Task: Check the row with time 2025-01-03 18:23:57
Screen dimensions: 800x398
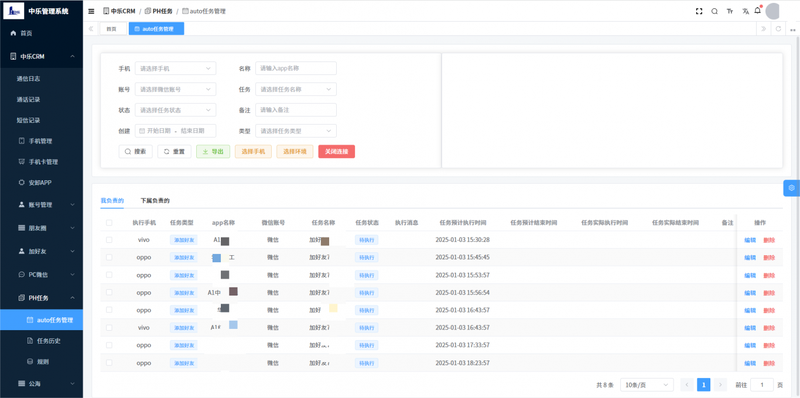Action: 109,363
